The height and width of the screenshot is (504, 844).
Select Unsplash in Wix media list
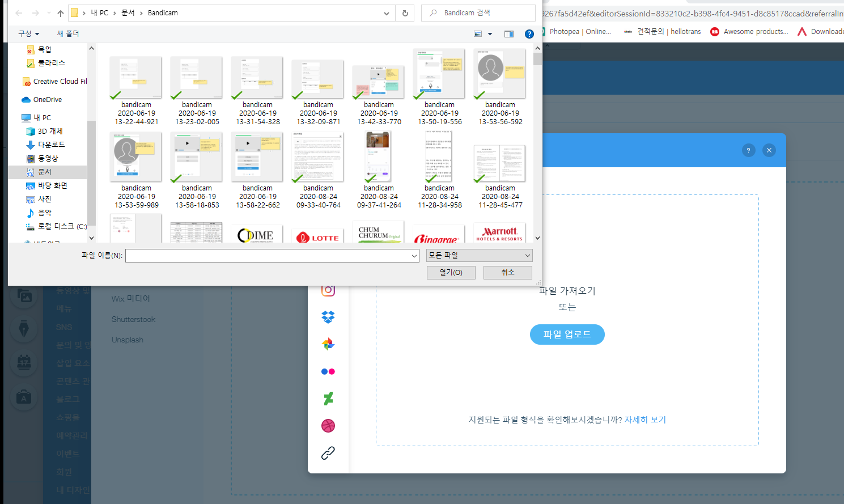click(128, 340)
